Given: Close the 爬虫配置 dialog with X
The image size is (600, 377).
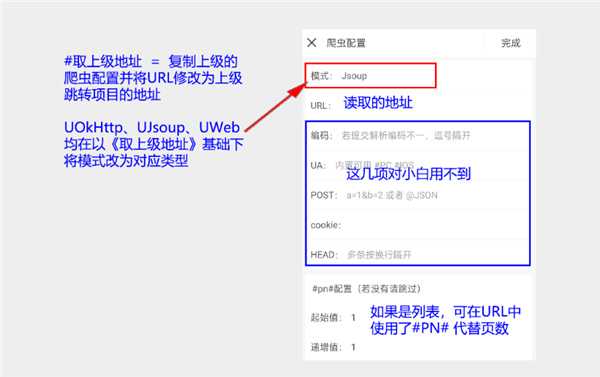Looking at the screenshot, I should click(x=312, y=42).
